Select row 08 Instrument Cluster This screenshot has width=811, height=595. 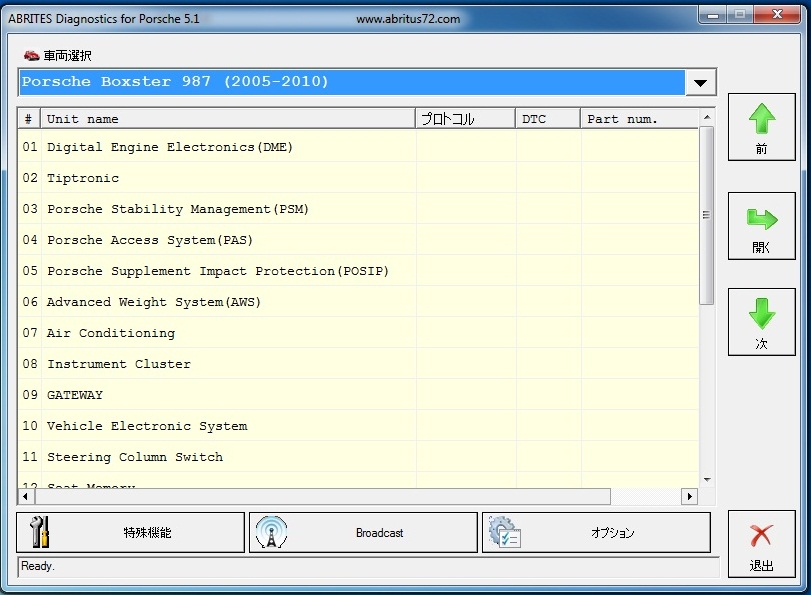coord(358,364)
